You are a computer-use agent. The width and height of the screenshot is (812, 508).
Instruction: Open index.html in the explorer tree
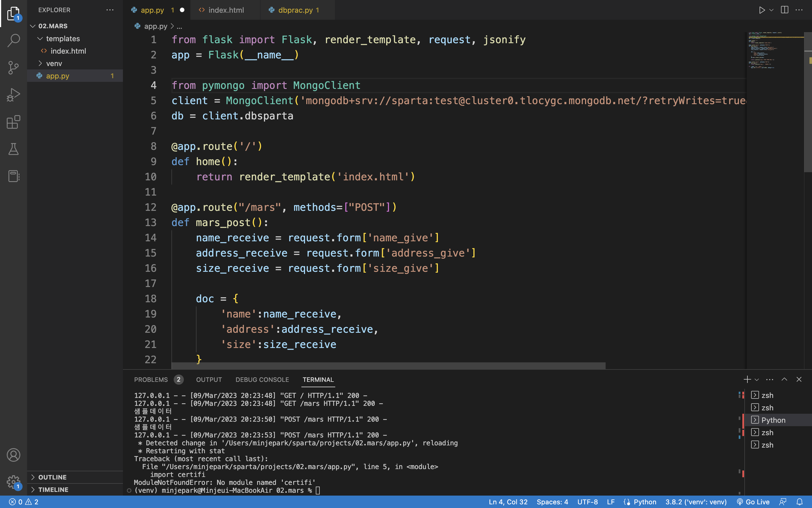75,51
